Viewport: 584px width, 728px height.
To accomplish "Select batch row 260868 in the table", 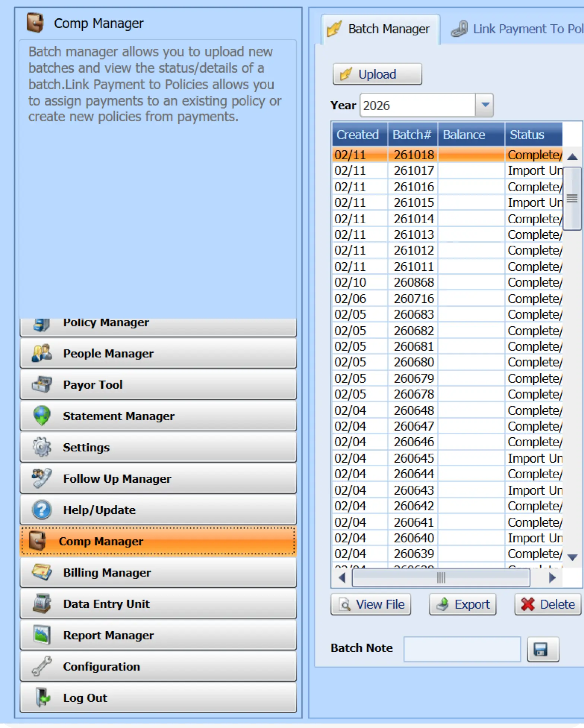I will pos(413,282).
